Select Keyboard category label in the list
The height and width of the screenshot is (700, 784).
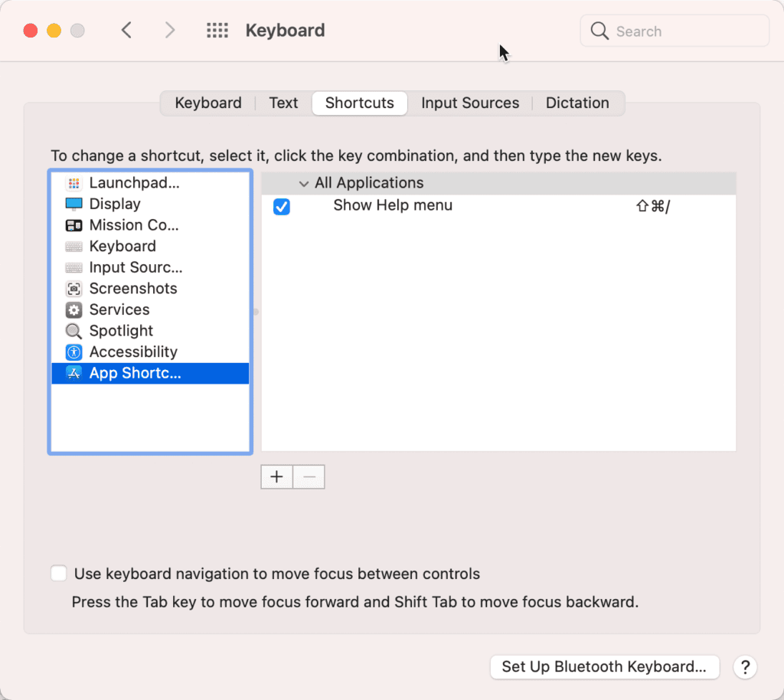[122, 247]
